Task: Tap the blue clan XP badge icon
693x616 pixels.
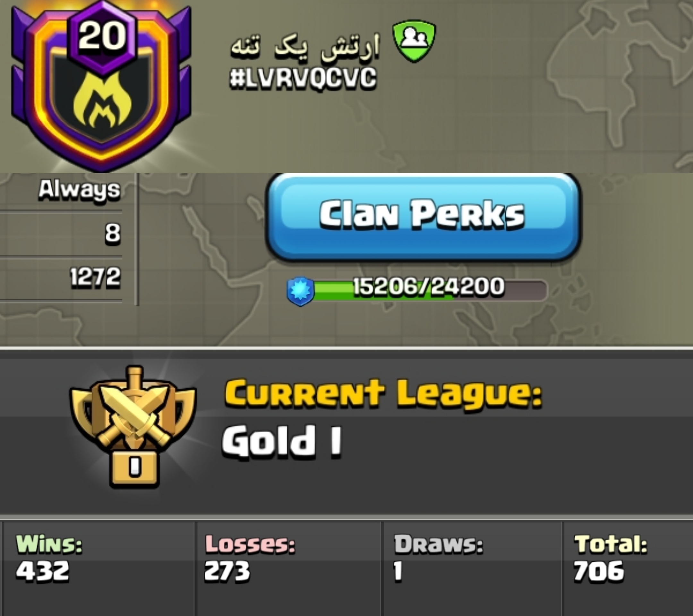Action: 300,291
